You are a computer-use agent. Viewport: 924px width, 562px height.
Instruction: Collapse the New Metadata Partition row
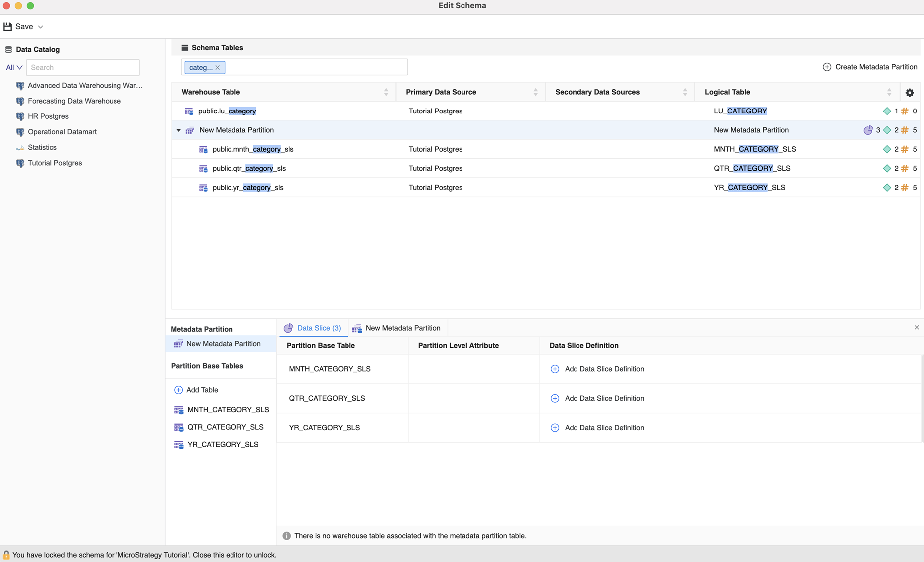(x=178, y=130)
